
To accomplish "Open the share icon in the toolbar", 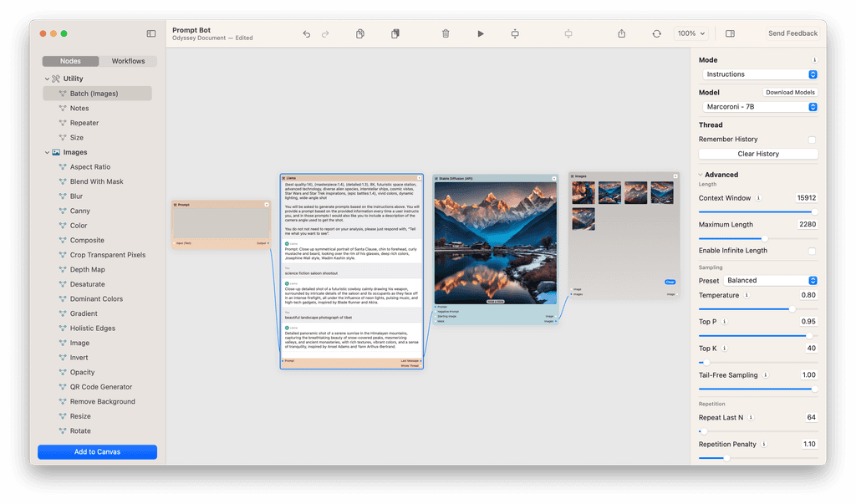I will [x=621, y=33].
